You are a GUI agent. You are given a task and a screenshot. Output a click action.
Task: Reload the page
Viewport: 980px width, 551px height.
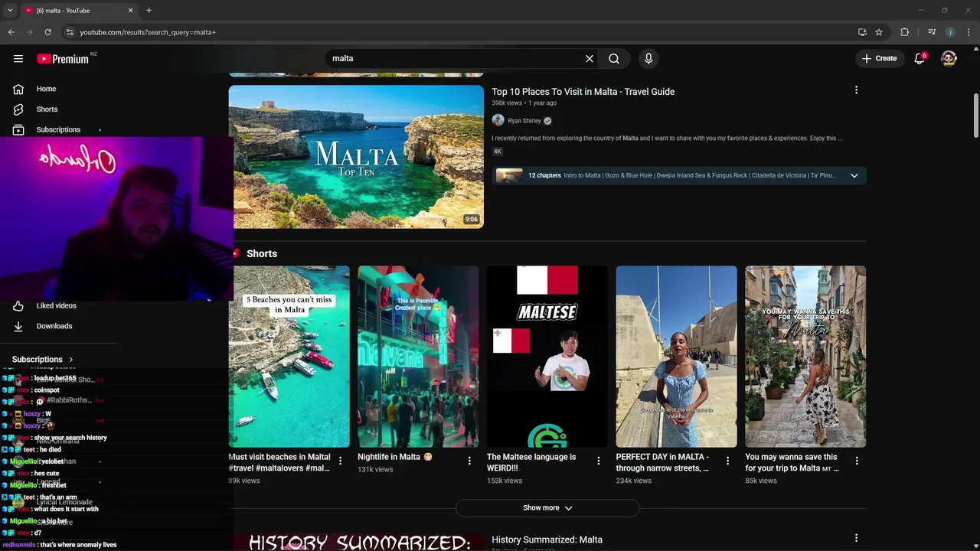pyautogui.click(x=47, y=32)
